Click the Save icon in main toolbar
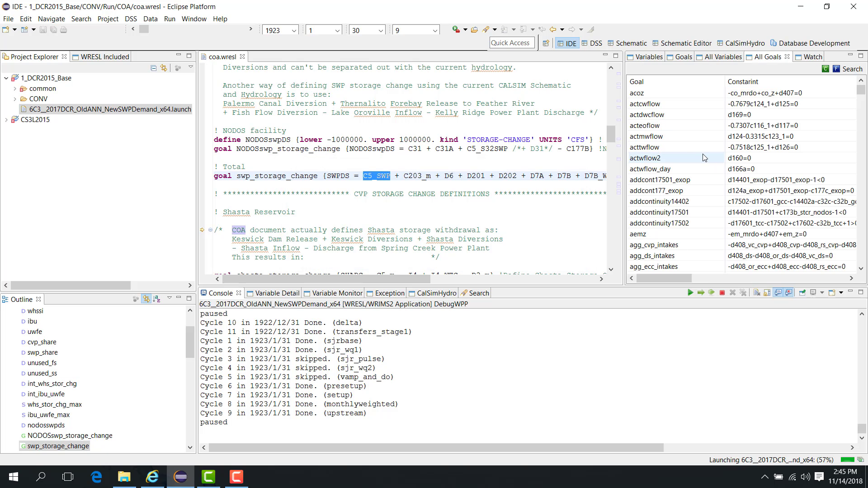 point(43,30)
